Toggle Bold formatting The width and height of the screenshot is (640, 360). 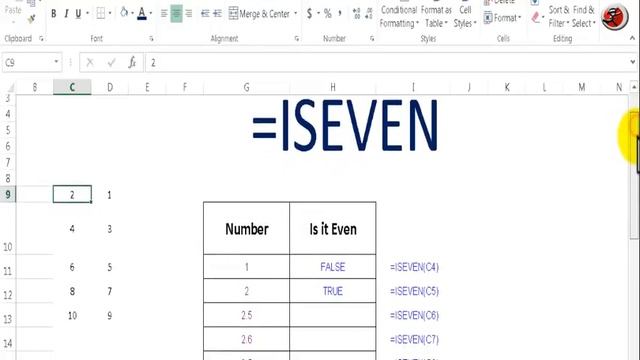point(53,14)
